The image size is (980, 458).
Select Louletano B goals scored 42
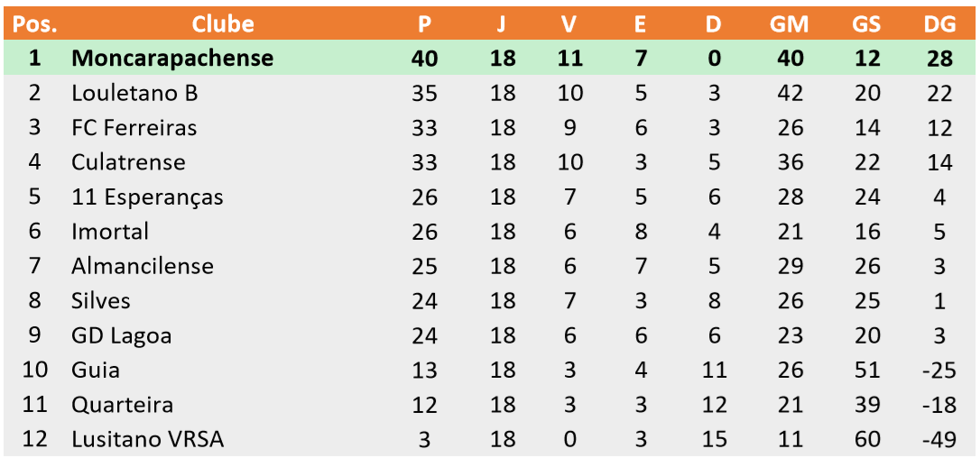790,93
